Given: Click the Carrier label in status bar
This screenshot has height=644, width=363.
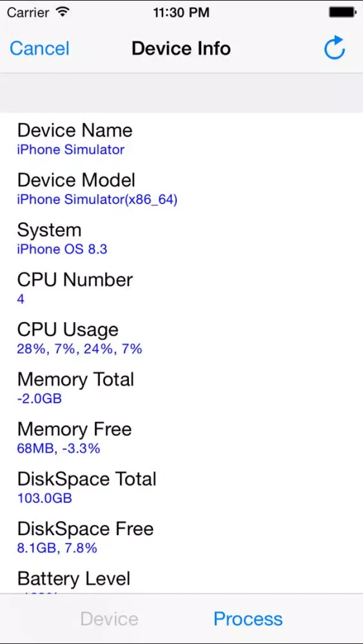Looking at the screenshot, I should pyautogui.click(x=29, y=12).
